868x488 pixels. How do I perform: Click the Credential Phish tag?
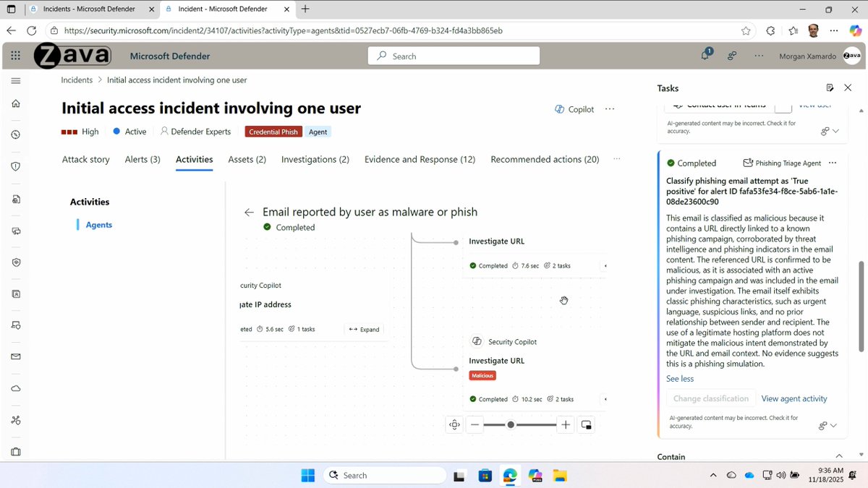click(273, 132)
